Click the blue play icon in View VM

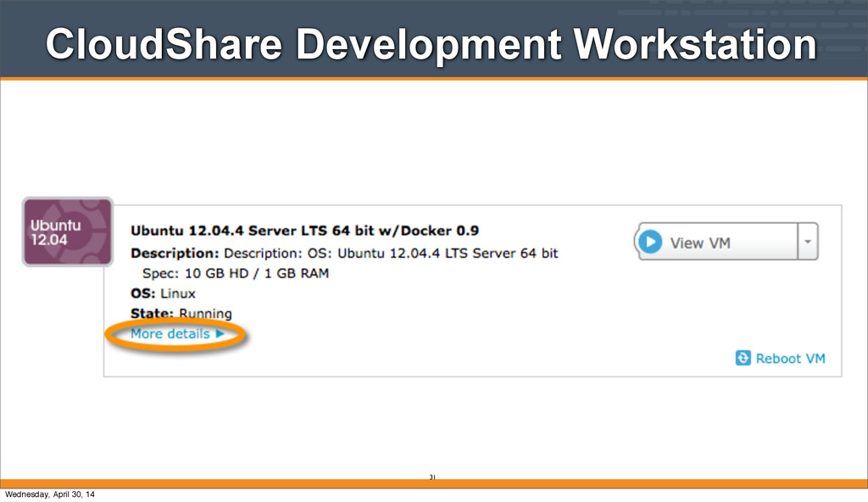[650, 243]
